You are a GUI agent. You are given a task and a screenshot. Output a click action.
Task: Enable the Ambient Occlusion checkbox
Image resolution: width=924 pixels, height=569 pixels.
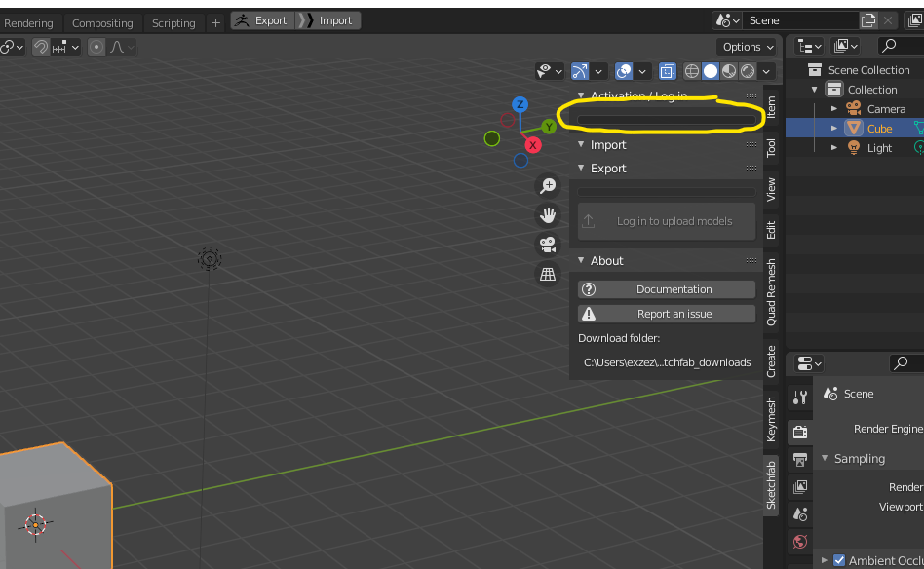coord(840,560)
